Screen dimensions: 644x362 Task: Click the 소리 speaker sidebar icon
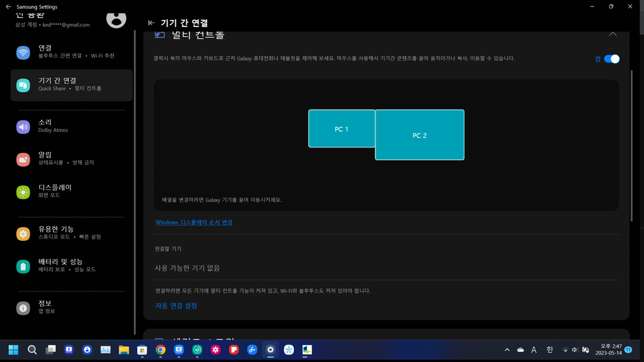pos(23,127)
